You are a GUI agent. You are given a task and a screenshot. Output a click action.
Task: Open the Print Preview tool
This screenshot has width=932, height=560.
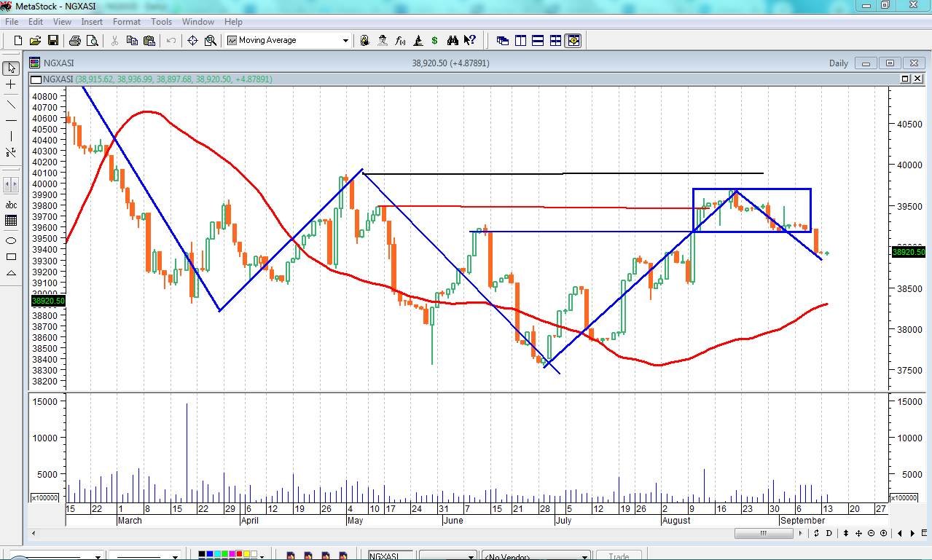[x=92, y=41]
